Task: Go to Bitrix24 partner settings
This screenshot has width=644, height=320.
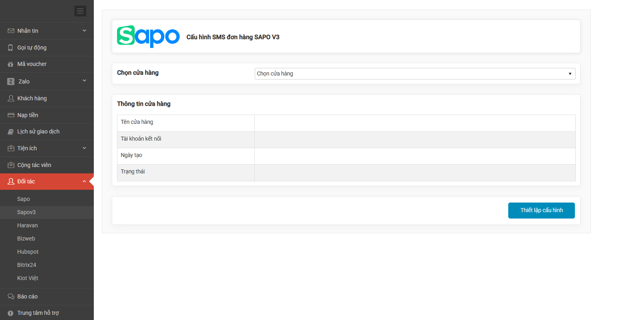Action: point(27,265)
